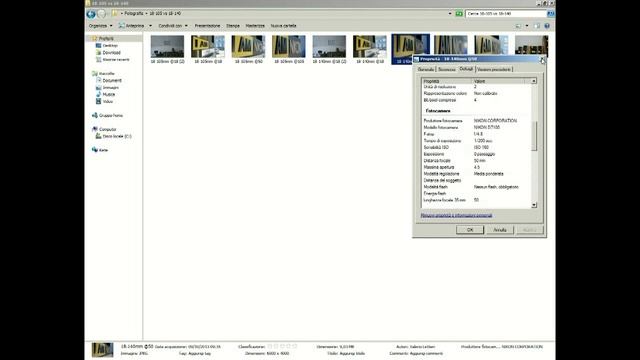Viewport: 640px width, 360px height.
Task: Select Desktop in the favorites sidebar
Action: click(110, 46)
